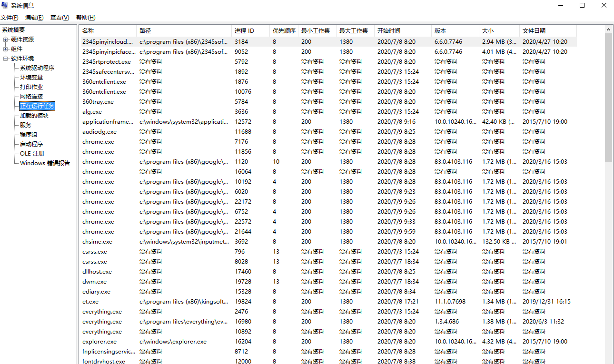Select OLE 注册 in the tree
The height and width of the screenshot is (364, 614).
coord(32,154)
